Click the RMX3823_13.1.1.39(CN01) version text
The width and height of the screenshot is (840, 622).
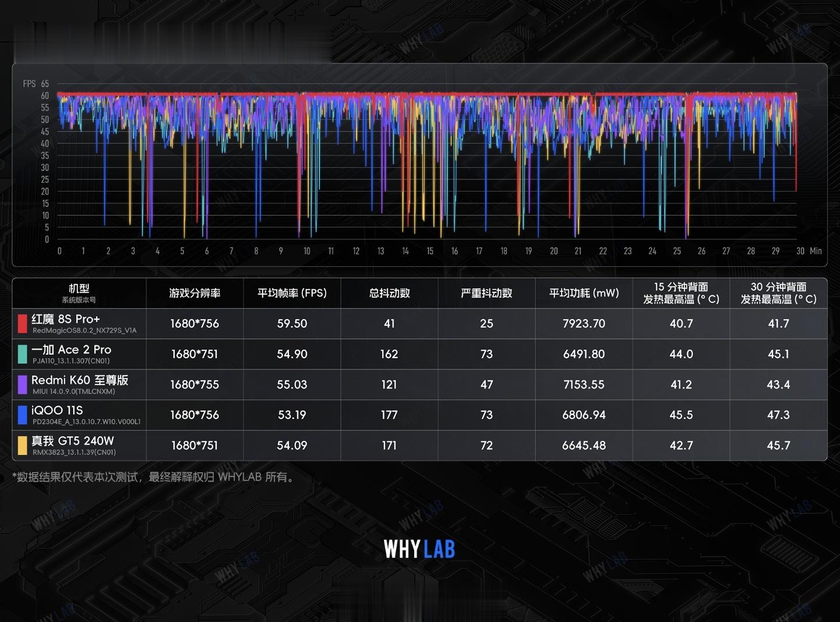point(74,453)
